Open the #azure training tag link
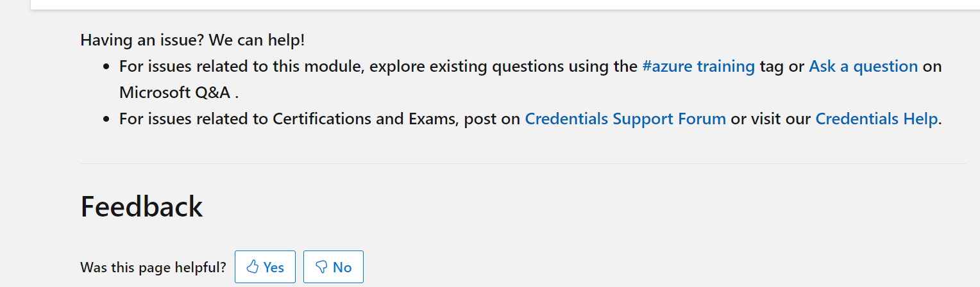Viewport: 980px width, 287px height. coord(698,67)
